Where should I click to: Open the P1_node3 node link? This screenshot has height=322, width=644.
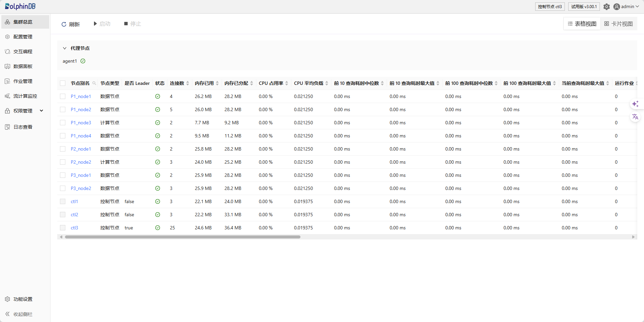[81, 123]
